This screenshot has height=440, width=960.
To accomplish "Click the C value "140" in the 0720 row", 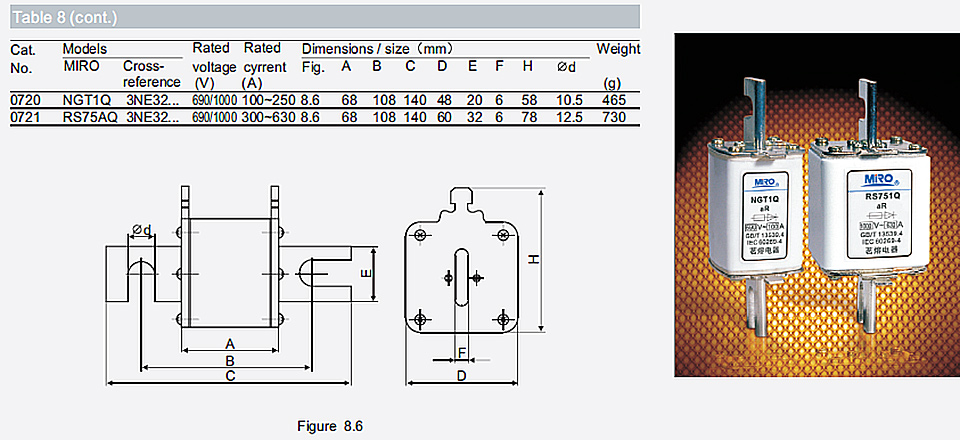I will coord(415,100).
